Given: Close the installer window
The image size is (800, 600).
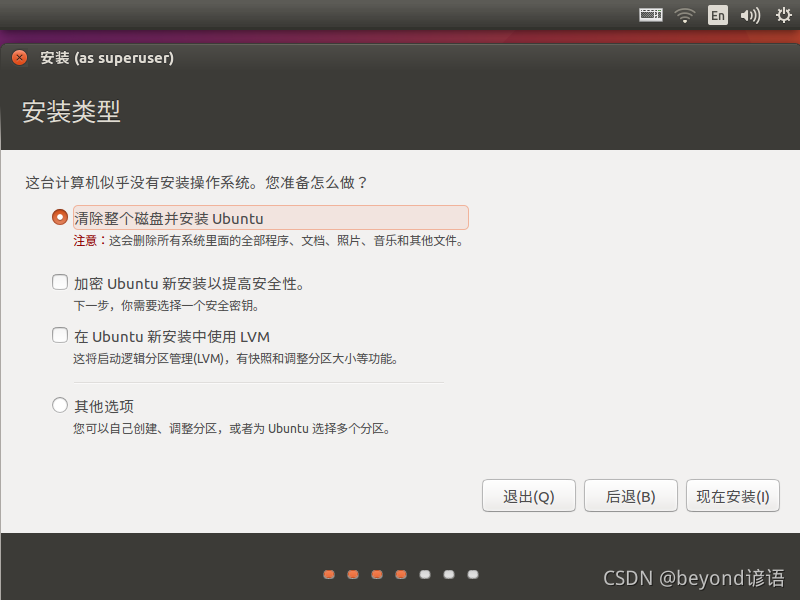Looking at the screenshot, I should [19, 58].
